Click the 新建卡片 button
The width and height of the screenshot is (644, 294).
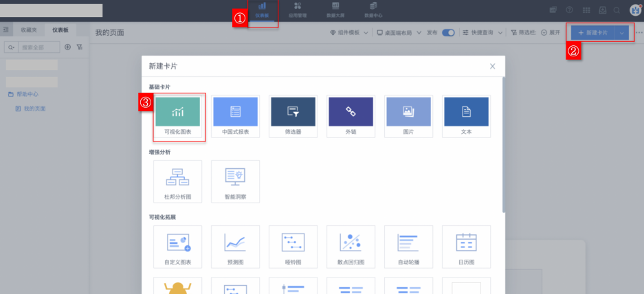pyautogui.click(x=592, y=32)
